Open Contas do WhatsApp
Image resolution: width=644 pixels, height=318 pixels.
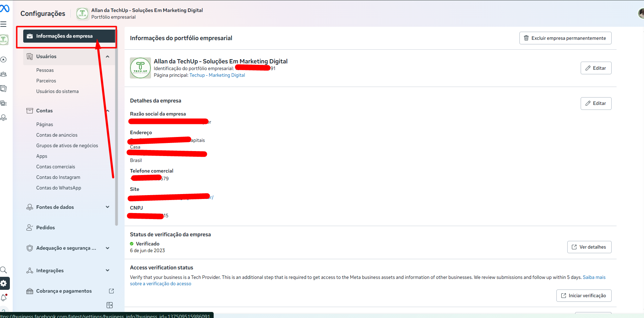click(x=58, y=188)
